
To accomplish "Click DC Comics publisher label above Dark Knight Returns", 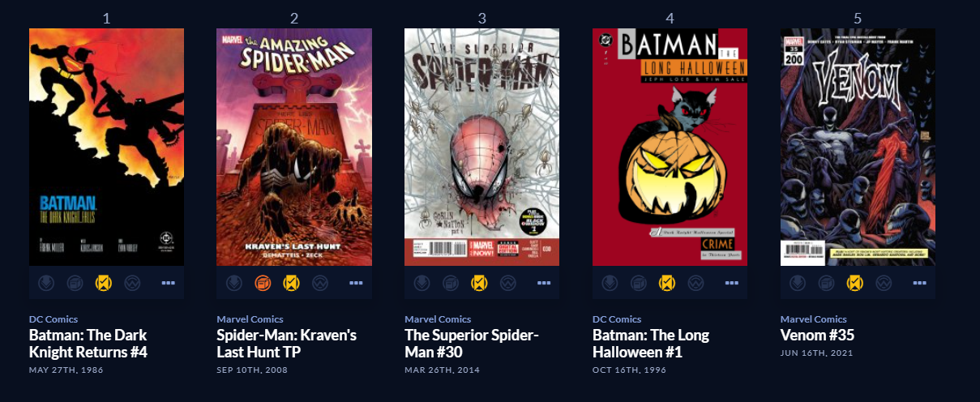I will tap(52, 319).
